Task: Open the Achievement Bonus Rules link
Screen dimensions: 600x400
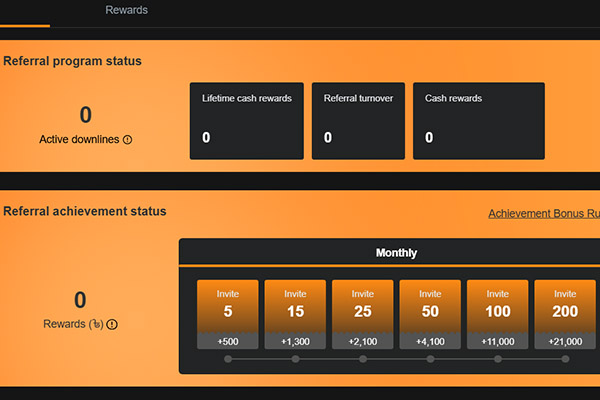Action: coord(543,214)
